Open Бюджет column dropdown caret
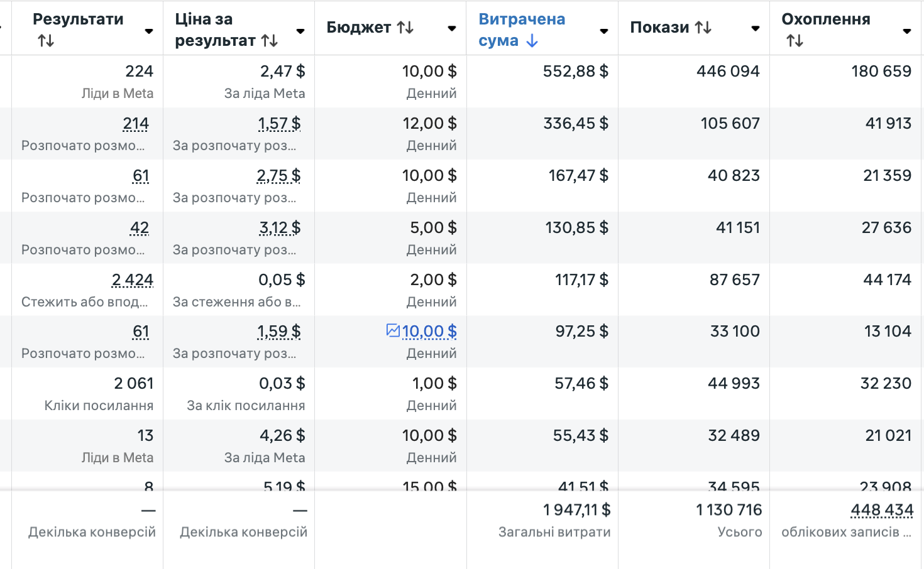The image size is (924, 569). click(452, 28)
